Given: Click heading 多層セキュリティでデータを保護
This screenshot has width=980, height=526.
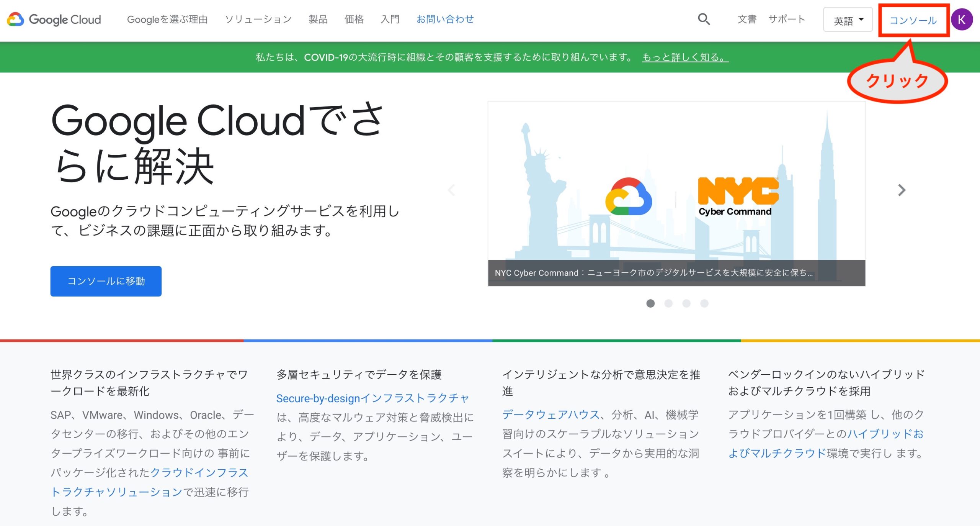Looking at the screenshot, I should (359, 374).
